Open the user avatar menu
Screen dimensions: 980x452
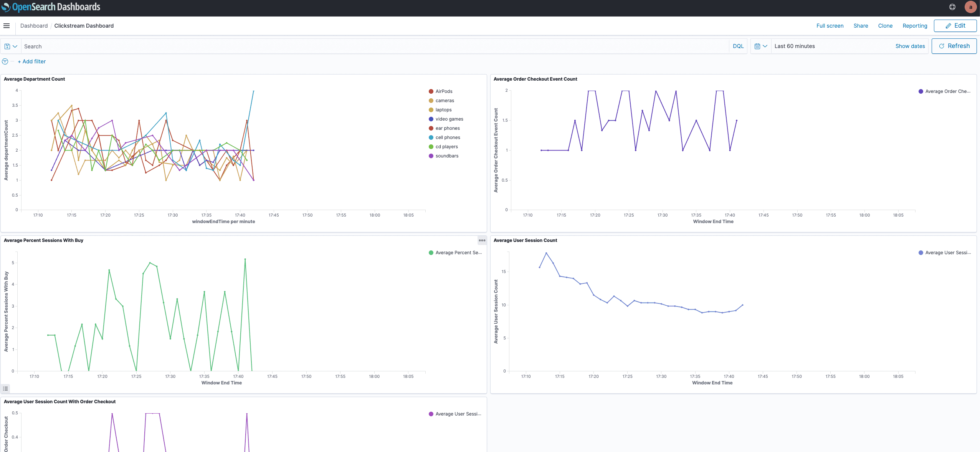[x=970, y=7]
